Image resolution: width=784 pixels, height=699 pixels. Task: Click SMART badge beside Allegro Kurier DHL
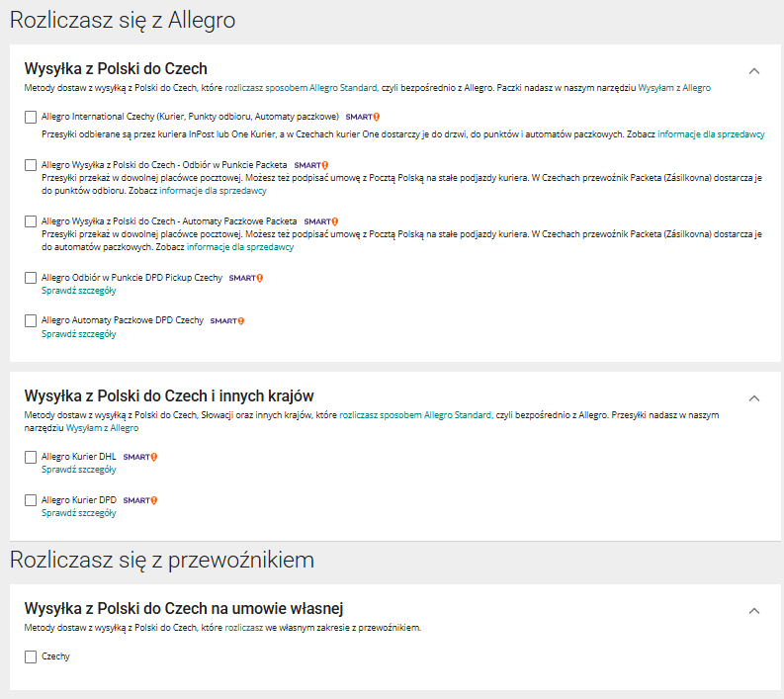(x=140, y=457)
